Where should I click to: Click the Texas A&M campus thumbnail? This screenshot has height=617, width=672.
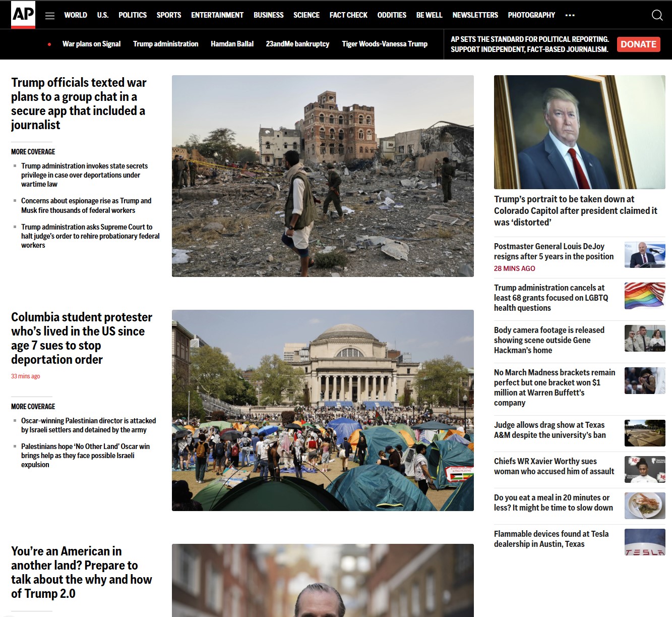point(645,433)
